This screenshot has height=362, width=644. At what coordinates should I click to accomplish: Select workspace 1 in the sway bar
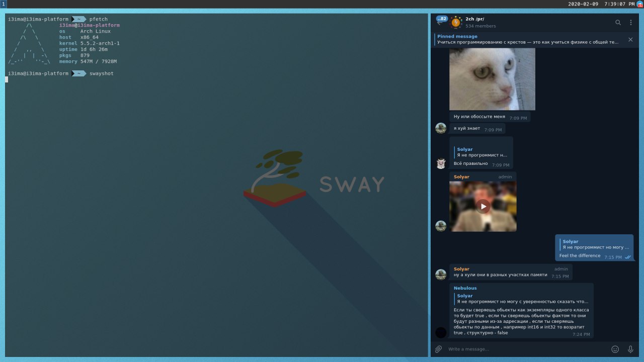pos(4,4)
